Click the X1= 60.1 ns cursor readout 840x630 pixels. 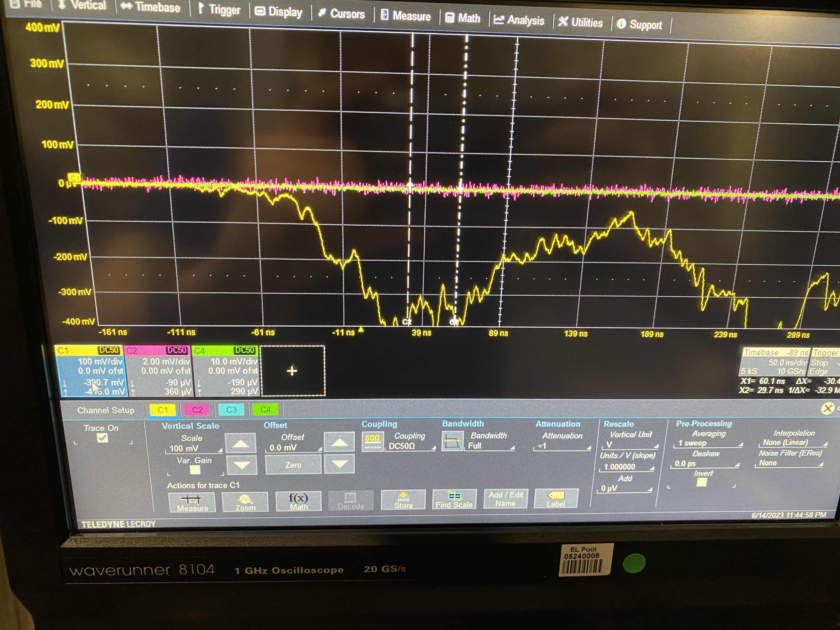click(762, 381)
